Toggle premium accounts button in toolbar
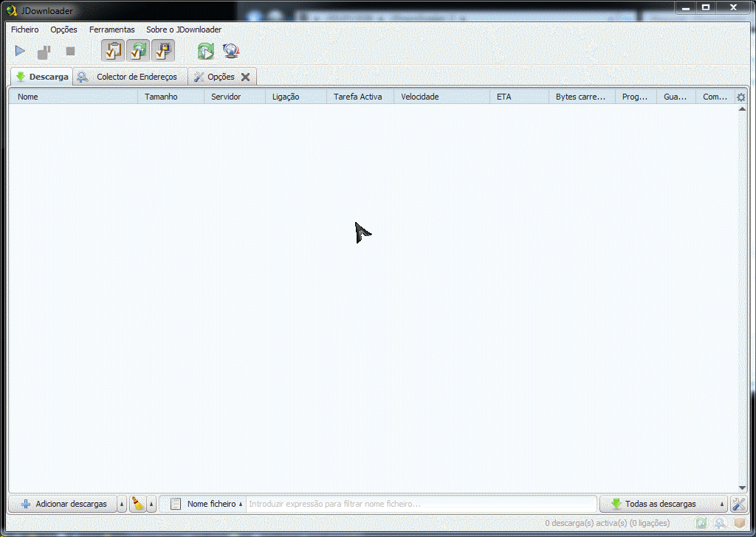Screen dimensions: 756x537 162,51
